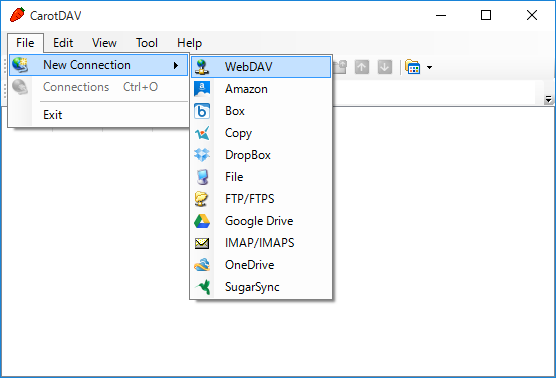Viewport: 556px width, 378px height.
Task: Open the Tool menu
Action: point(147,43)
